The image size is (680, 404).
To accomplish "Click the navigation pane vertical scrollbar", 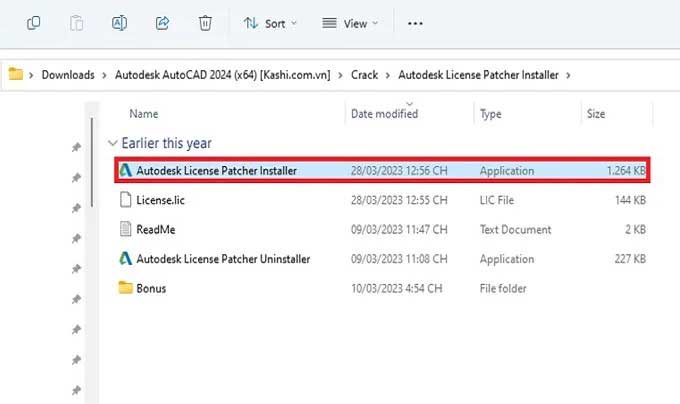I will point(92,162).
